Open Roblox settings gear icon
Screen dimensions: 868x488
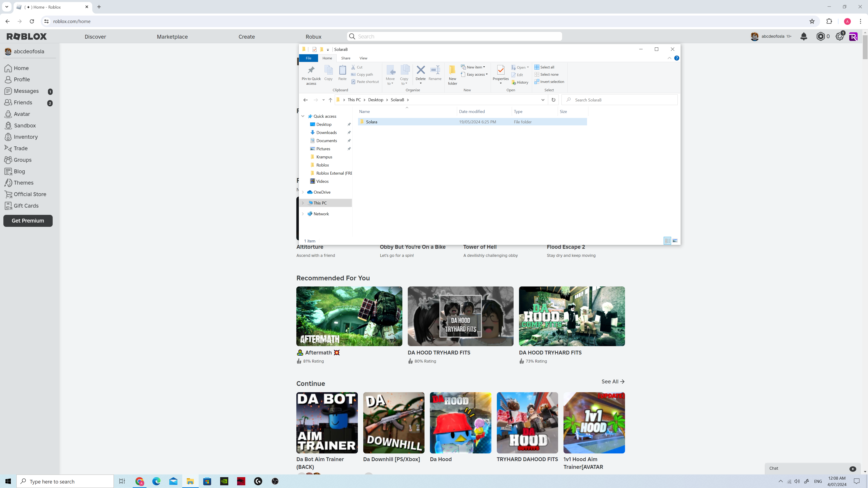pyautogui.click(x=839, y=36)
